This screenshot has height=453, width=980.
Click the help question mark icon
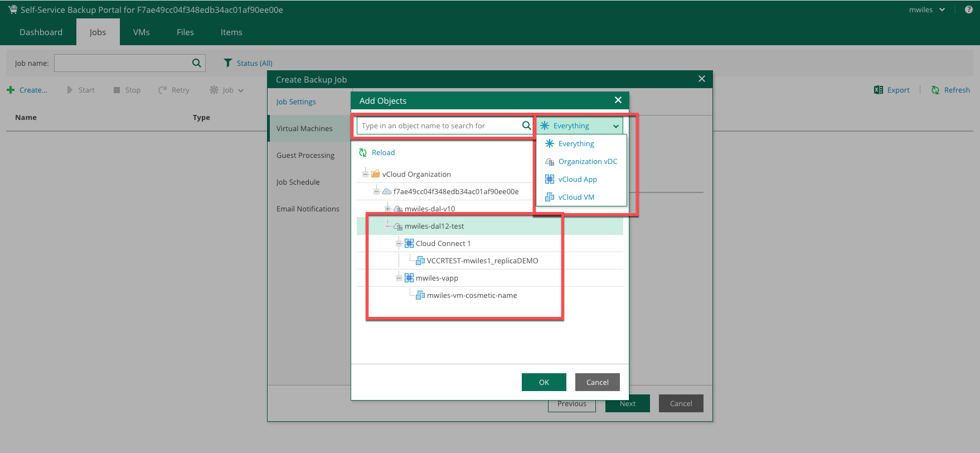(968, 9)
